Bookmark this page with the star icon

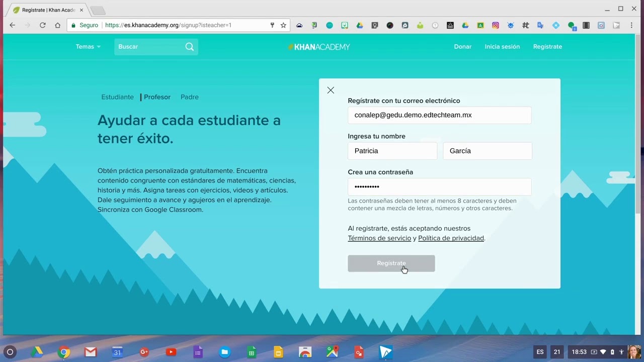pos(283,25)
